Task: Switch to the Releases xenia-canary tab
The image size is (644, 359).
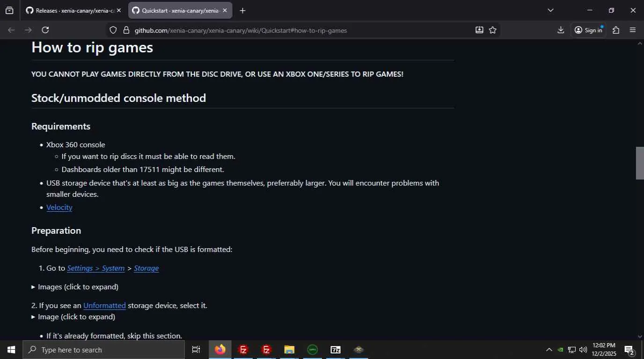Action: 73,10
